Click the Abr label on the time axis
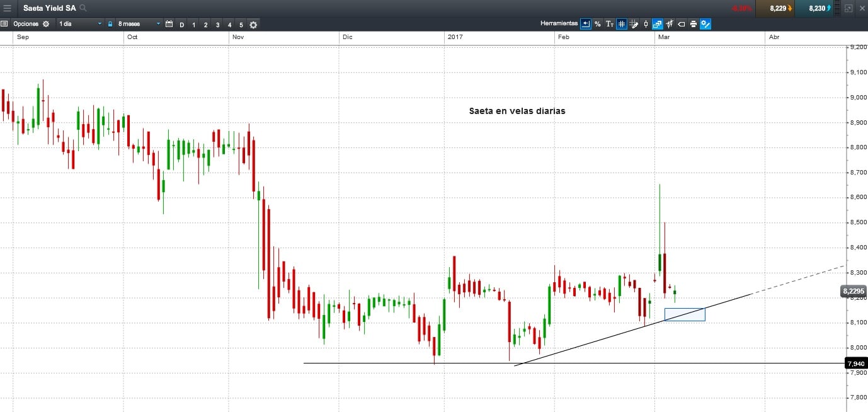This screenshot has width=868, height=412. (x=774, y=37)
